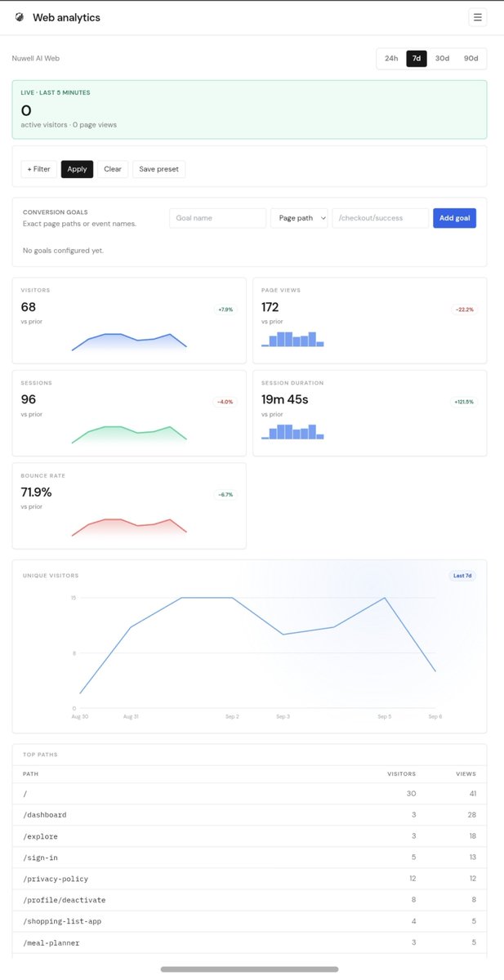Clear the current filters

coord(113,169)
